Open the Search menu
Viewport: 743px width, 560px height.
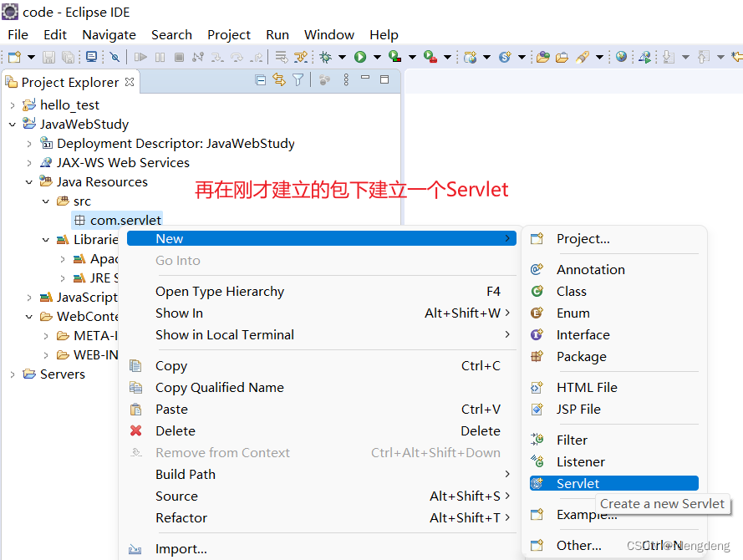point(171,34)
